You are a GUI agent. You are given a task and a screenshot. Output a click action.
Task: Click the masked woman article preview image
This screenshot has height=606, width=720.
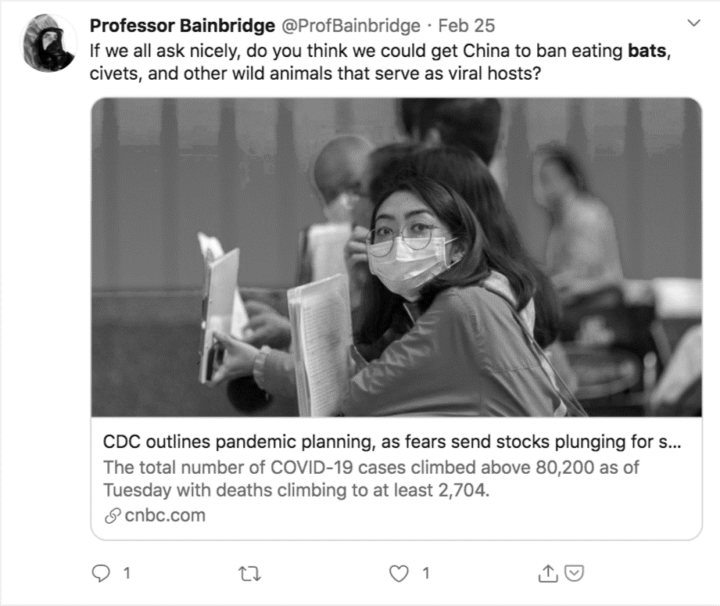pyautogui.click(x=396, y=257)
